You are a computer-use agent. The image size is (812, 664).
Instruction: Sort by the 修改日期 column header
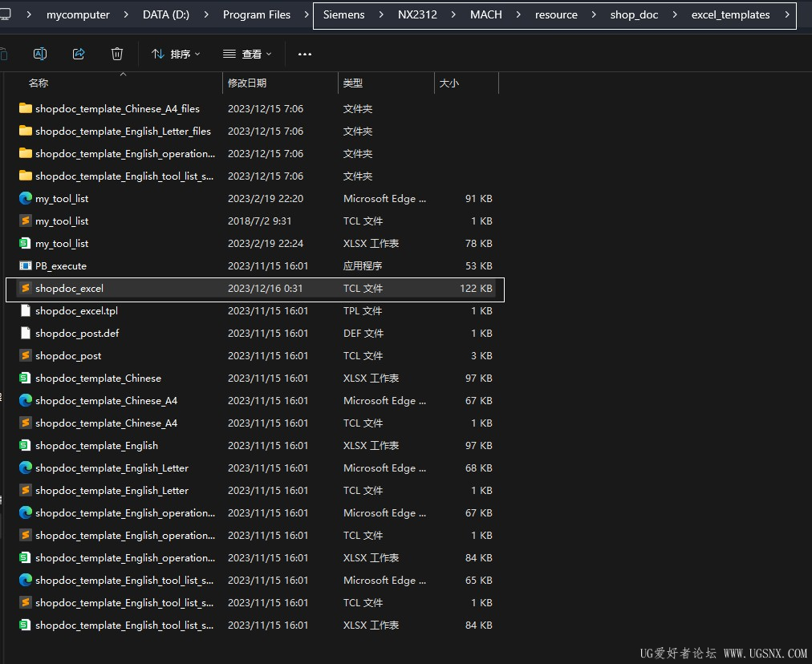coord(247,83)
